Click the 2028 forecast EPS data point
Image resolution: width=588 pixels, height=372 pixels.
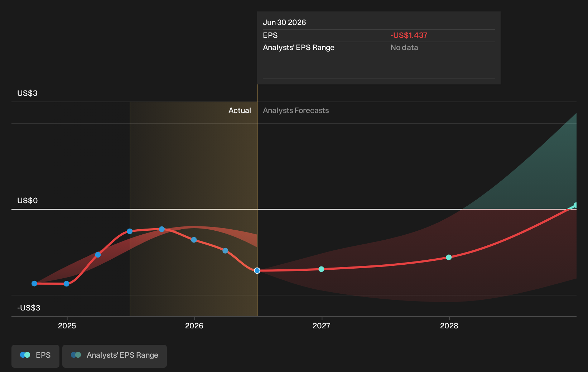(449, 257)
